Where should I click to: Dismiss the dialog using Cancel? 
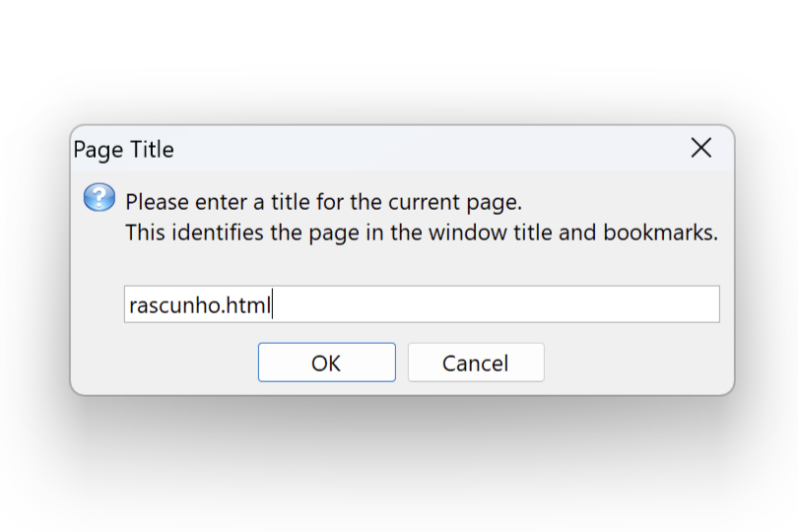[x=475, y=363]
